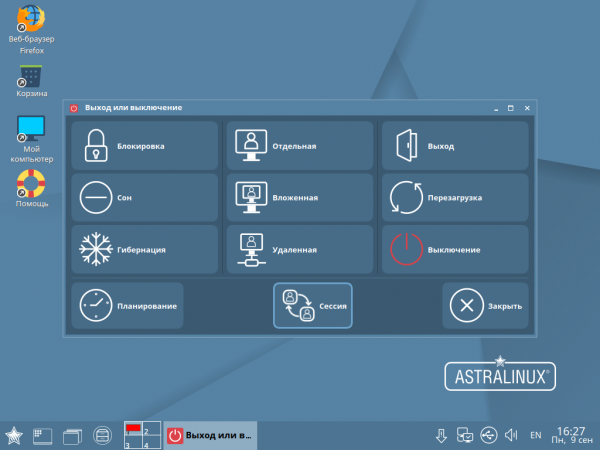Open the Astra star start menu

15,435
